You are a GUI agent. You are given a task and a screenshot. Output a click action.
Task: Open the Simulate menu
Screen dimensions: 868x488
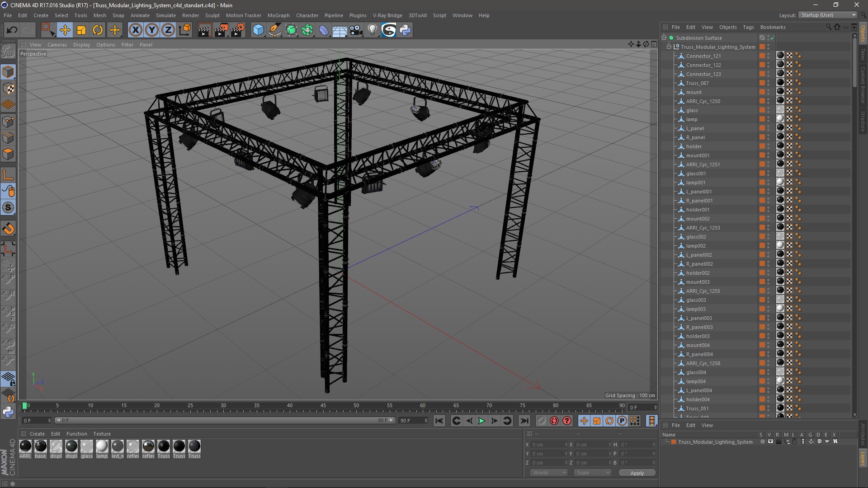pos(166,15)
